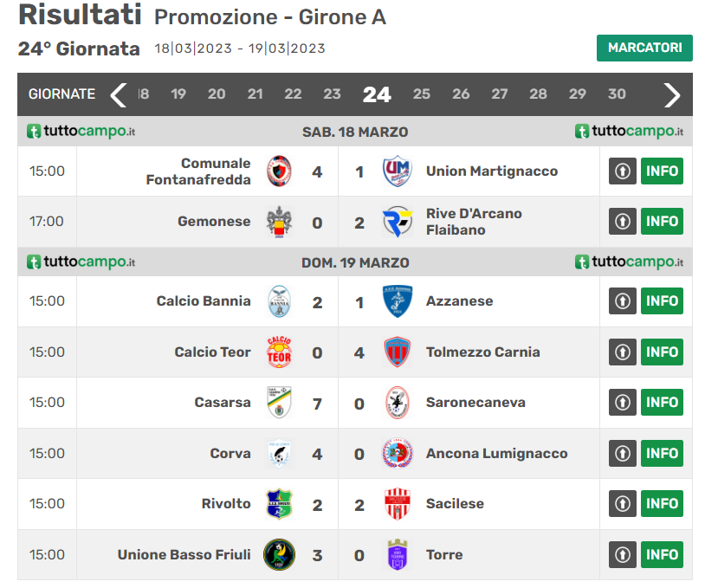Expand the Corva match via the arrow icon
This screenshot has height=588, width=705.
pyautogui.click(x=622, y=453)
